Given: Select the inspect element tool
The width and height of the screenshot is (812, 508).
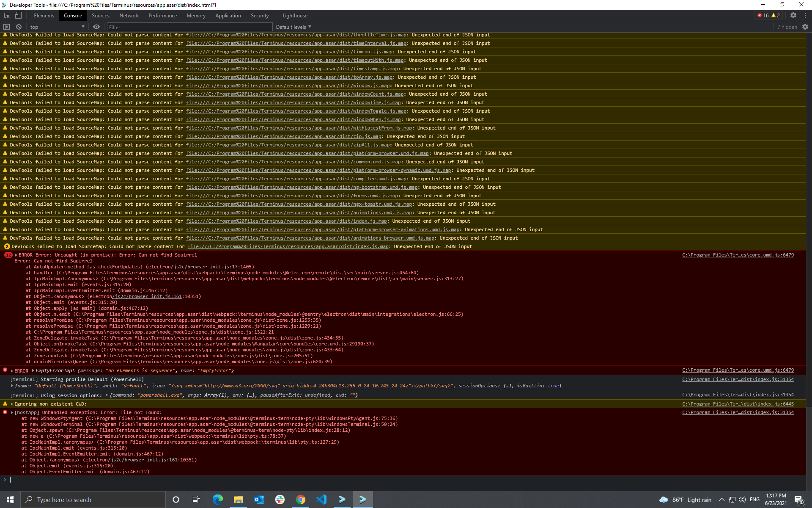Looking at the screenshot, I should pos(6,15).
